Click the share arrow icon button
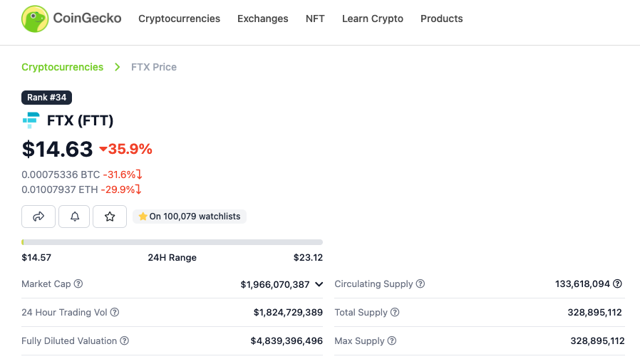Screen dimensions: 640x364 [38, 217]
